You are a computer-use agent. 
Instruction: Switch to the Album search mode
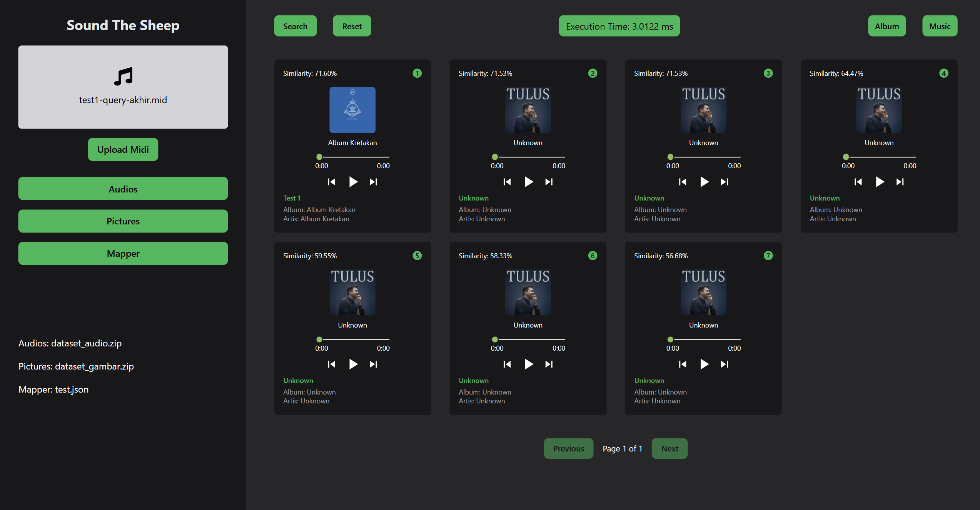[887, 26]
